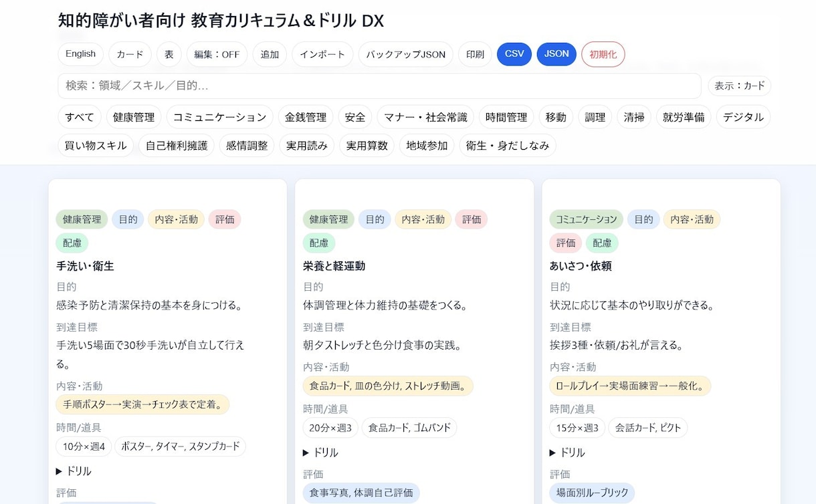Viewport: 816px width, 504px height.
Task: Click 目的 tag on 栄養と軽運動 card
Action: (x=375, y=219)
